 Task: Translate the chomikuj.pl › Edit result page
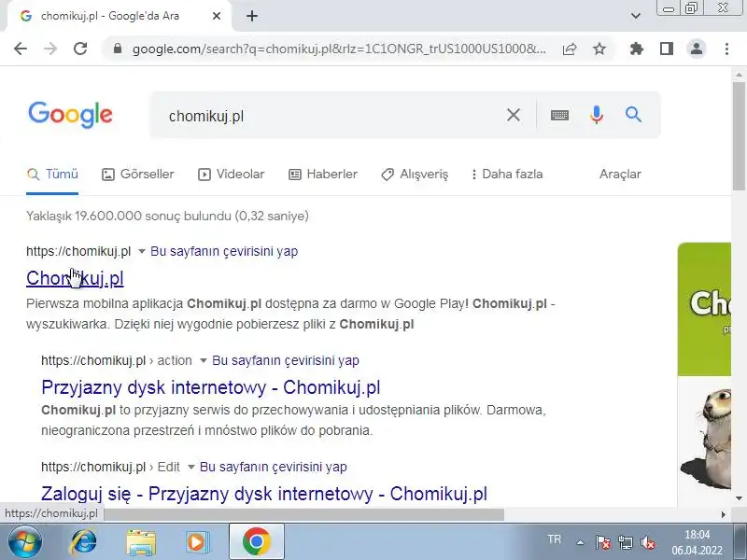(x=273, y=468)
